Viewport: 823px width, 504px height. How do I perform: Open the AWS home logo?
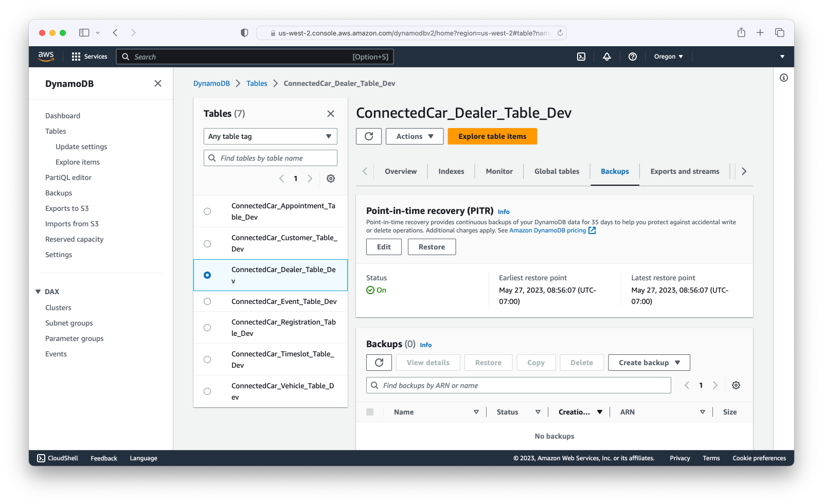(46, 57)
